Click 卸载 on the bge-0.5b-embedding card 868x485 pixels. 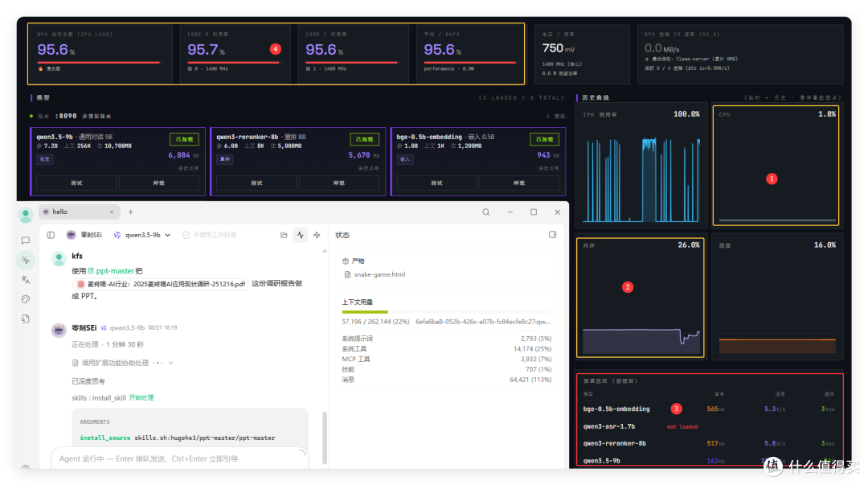tap(518, 183)
